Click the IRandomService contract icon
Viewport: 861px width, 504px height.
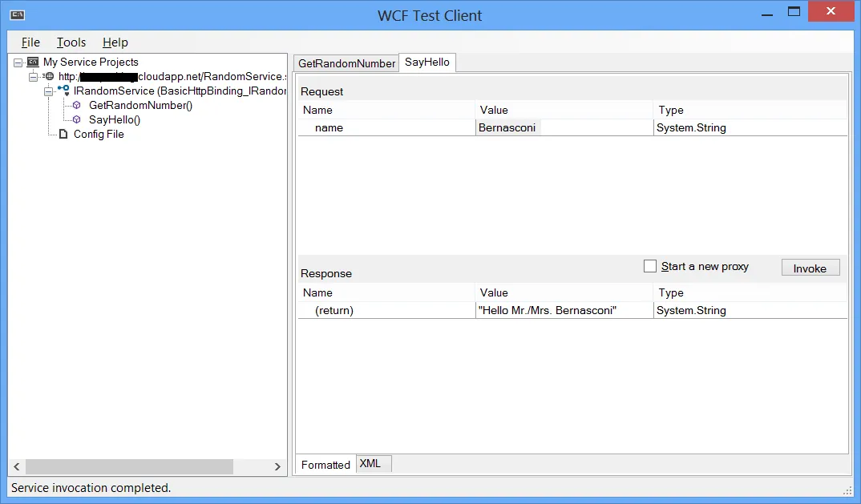[63, 91]
